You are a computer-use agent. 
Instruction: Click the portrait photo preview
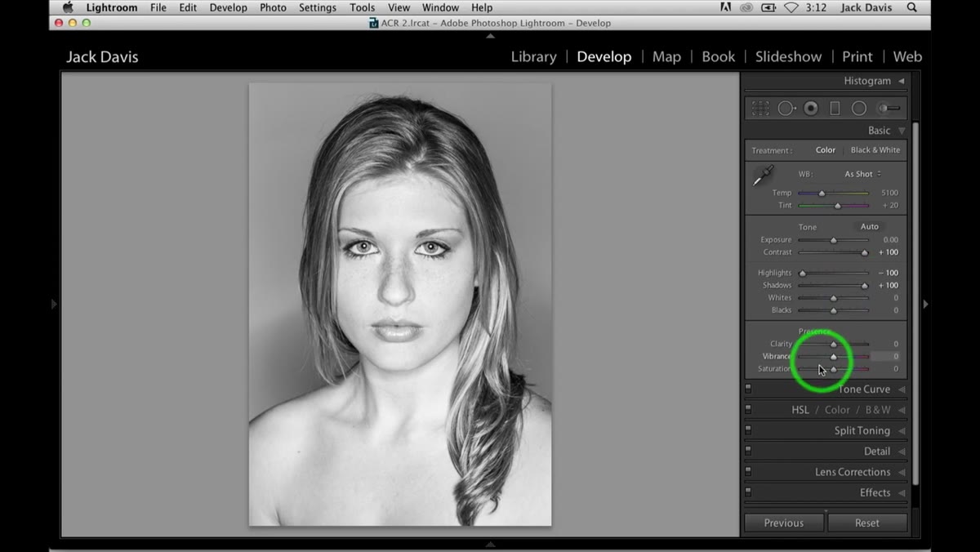point(400,305)
